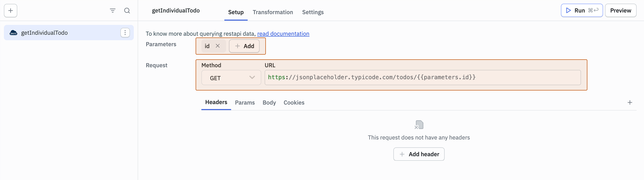
Task: Click into the URL input field
Action: 422,78
